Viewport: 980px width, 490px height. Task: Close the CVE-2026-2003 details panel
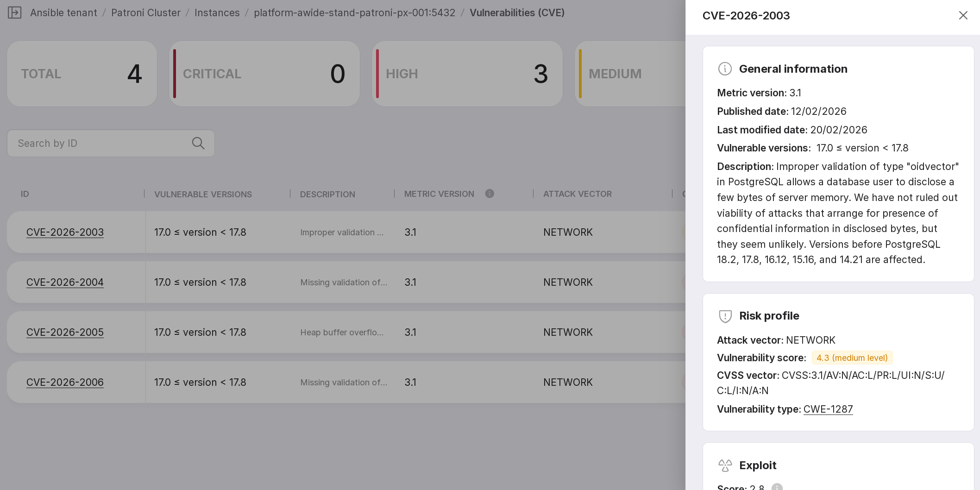pyautogui.click(x=963, y=15)
